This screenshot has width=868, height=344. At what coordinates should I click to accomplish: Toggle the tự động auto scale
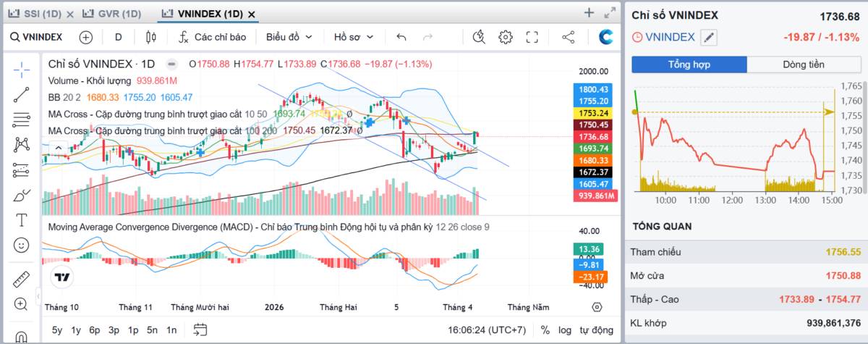pyautogui.click(x=597, y=330)
